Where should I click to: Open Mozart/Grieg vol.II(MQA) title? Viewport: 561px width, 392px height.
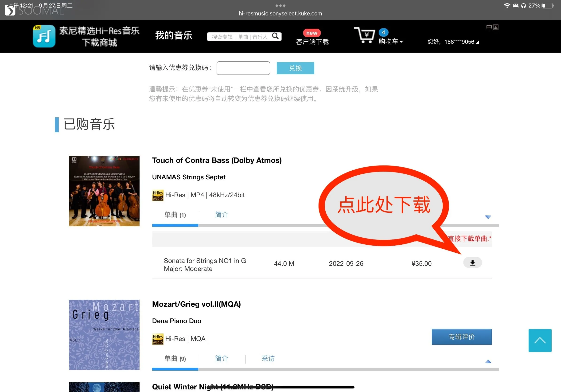pos(196,304)
